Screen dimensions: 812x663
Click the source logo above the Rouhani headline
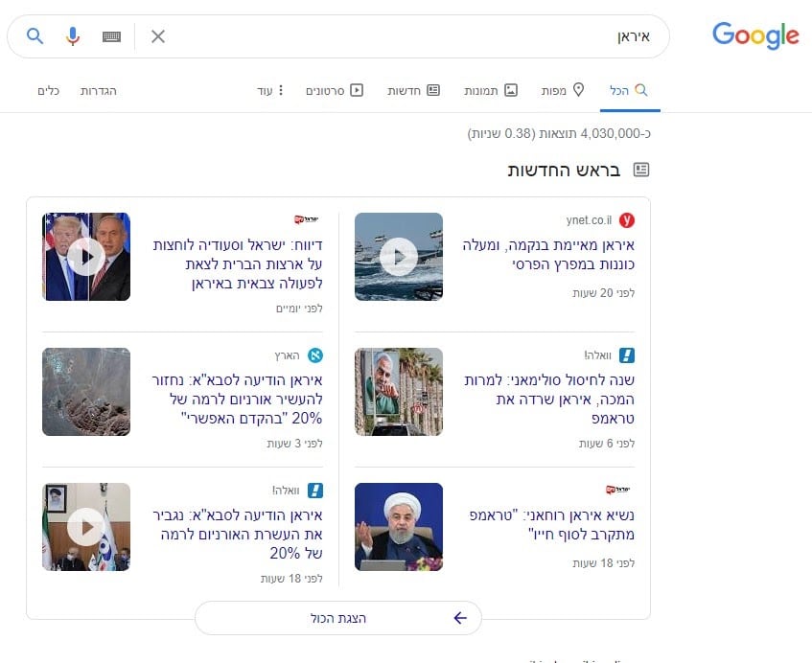point(617,489)
